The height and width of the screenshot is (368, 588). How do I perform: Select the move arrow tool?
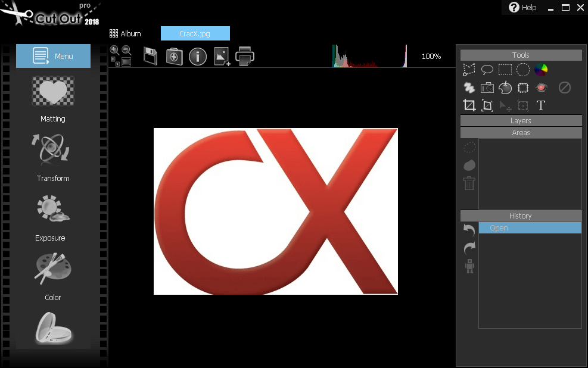pyautogui.click(x=506, y=106)
